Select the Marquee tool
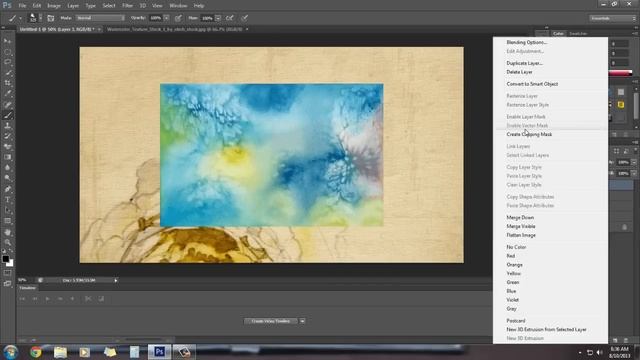 click(7, 52)
